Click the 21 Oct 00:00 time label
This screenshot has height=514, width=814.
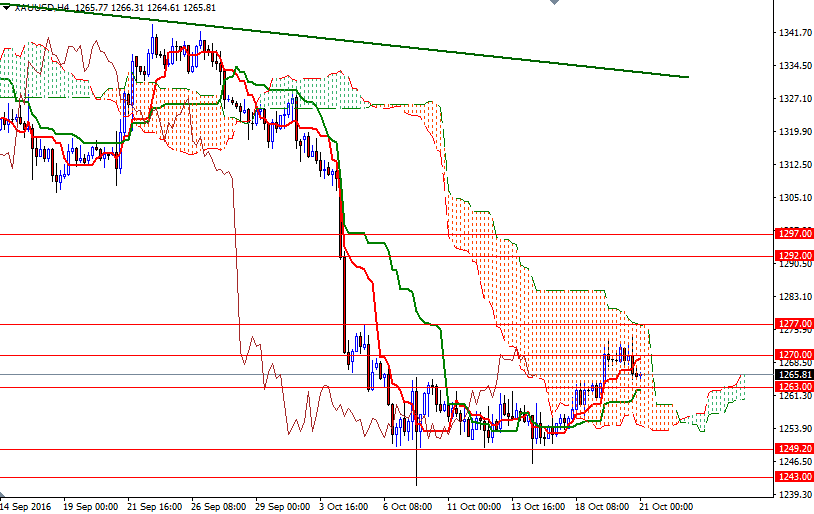(x=666, y=506)
